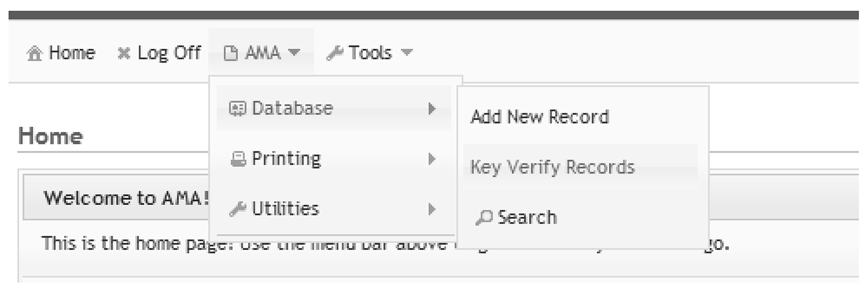
Task: Go to the Home link
Action: point(72,53)
